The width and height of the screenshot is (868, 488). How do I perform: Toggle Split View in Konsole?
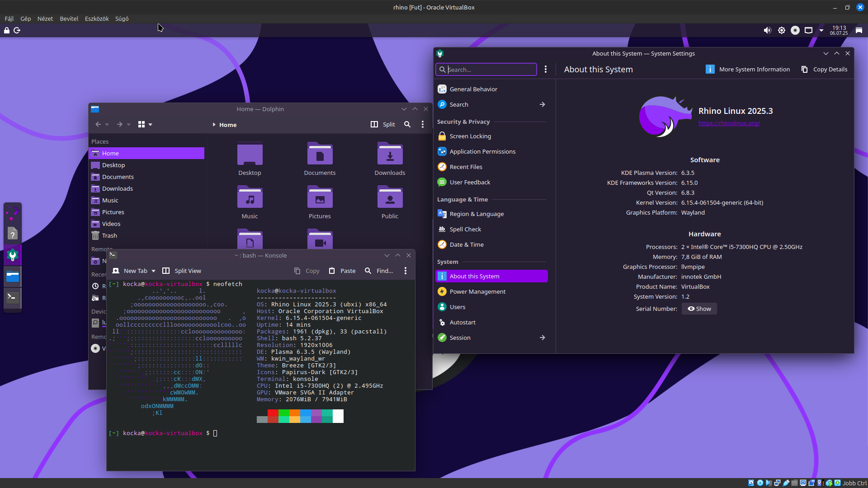click(x=182, y=271)
